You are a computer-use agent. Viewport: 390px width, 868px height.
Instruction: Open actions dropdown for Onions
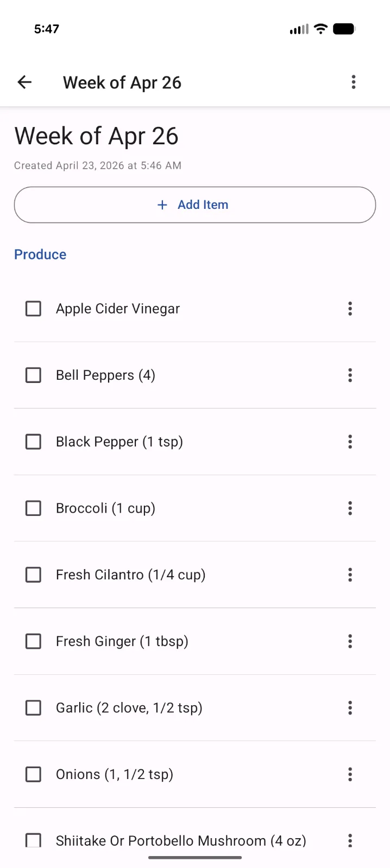(350, 774)
